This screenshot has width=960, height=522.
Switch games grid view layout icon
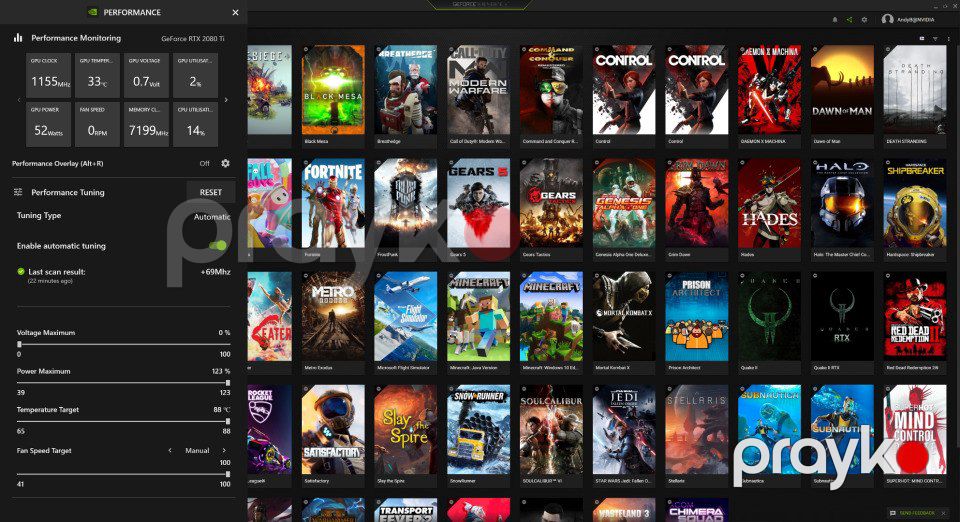click(921, 39)
